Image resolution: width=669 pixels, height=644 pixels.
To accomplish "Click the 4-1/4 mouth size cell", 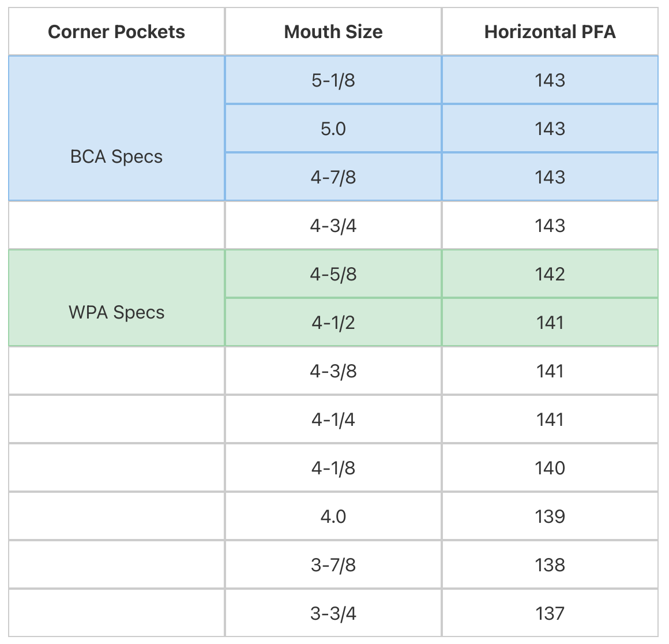I will point(333,420).
